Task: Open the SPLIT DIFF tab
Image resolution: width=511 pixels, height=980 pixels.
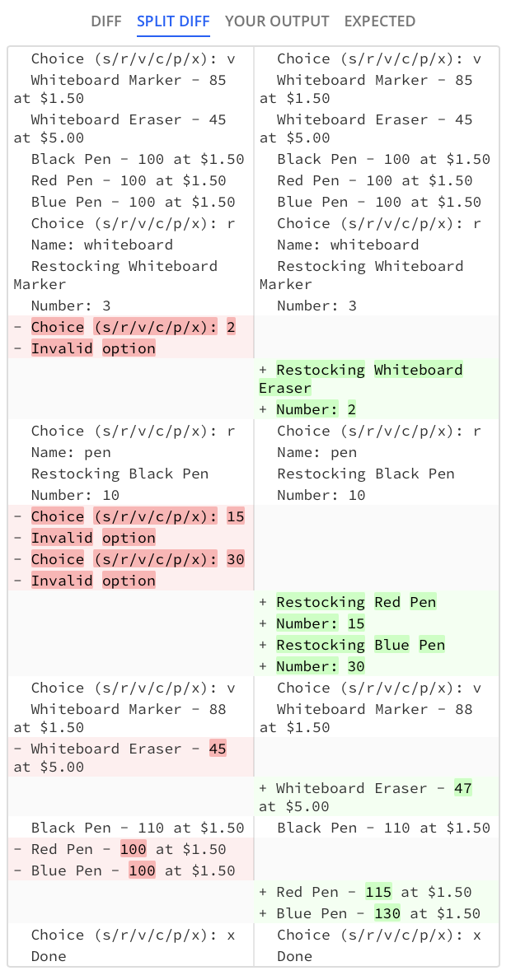Action: point(173,21)
